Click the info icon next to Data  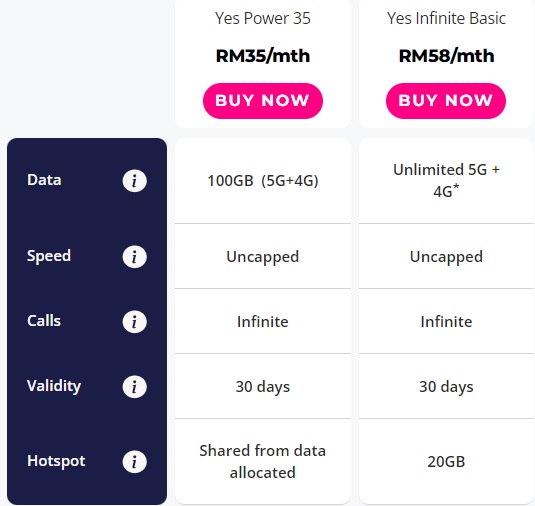coord(134,180)
